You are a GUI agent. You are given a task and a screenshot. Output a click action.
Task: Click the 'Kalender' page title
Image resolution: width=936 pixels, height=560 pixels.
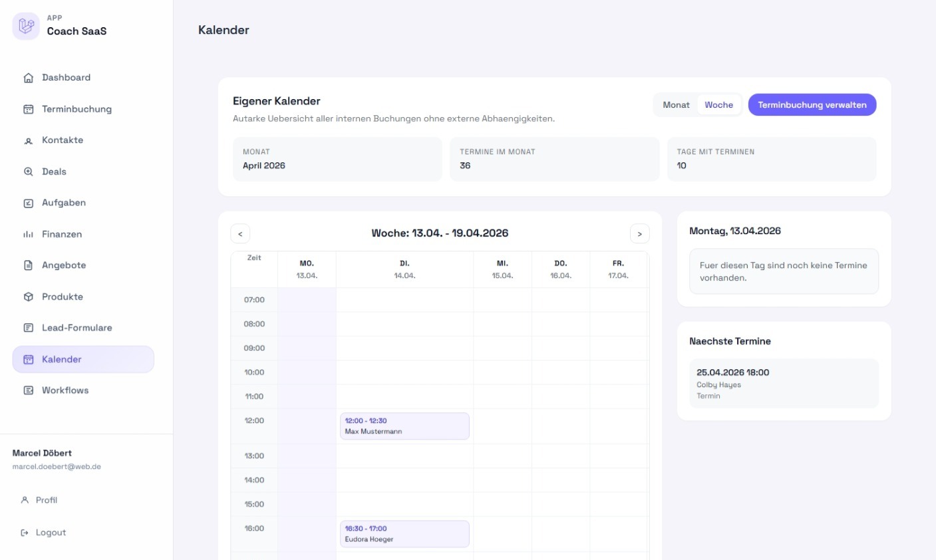[x=224, y=30]
